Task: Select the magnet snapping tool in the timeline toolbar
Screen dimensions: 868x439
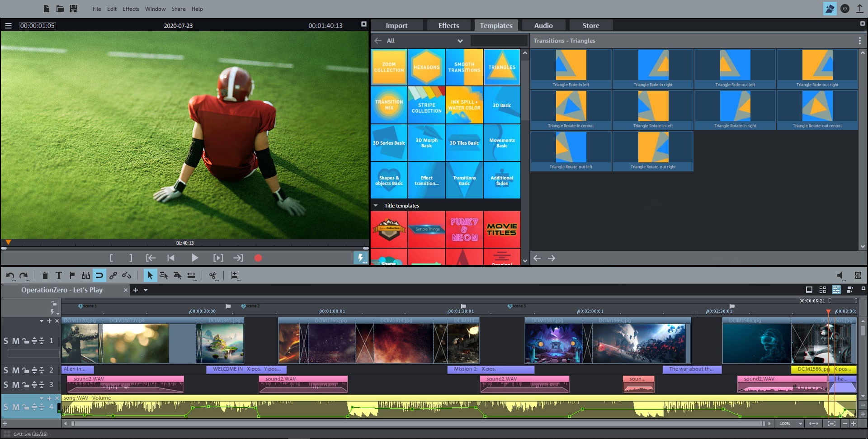Action: (x=99, y=275)
